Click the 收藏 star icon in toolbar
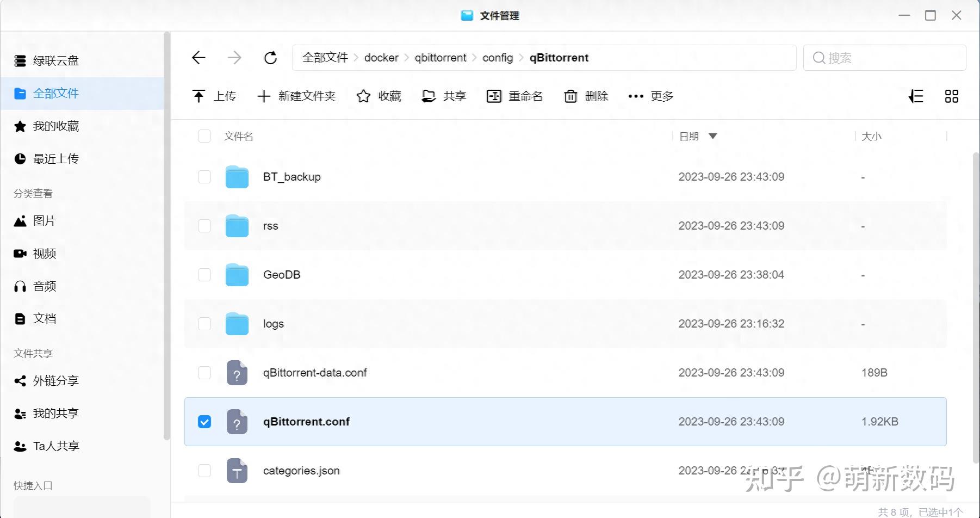The image size is (980, 518). [363, 96]
